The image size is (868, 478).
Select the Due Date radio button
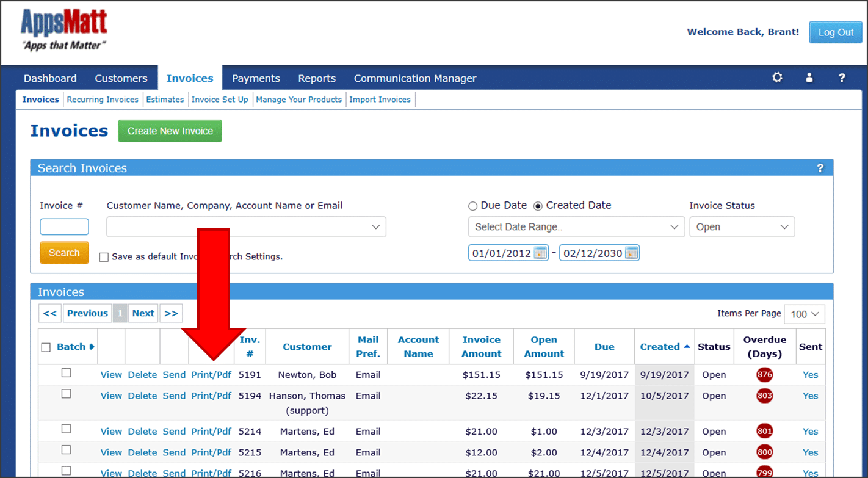[x=472, y=206]
